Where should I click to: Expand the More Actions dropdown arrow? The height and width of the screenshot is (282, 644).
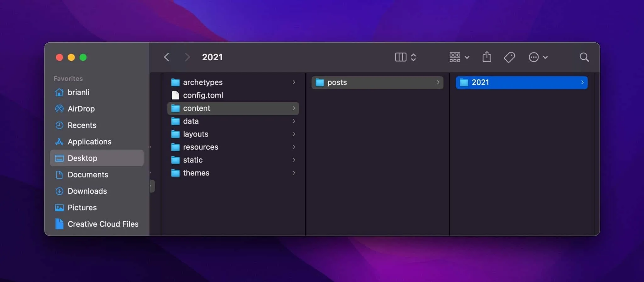[545, 57]
